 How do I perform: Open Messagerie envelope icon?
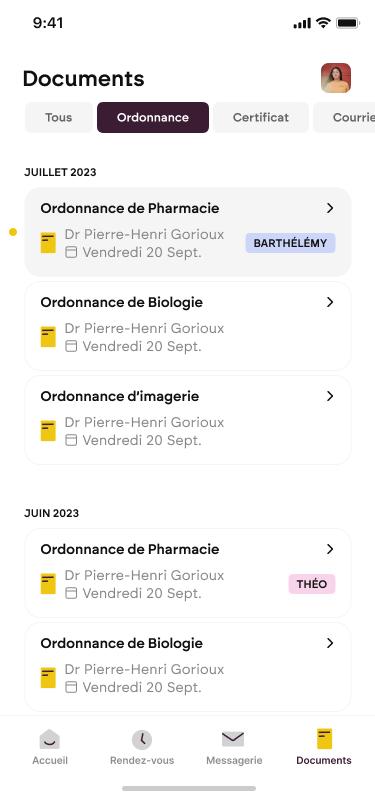(233, 739)
